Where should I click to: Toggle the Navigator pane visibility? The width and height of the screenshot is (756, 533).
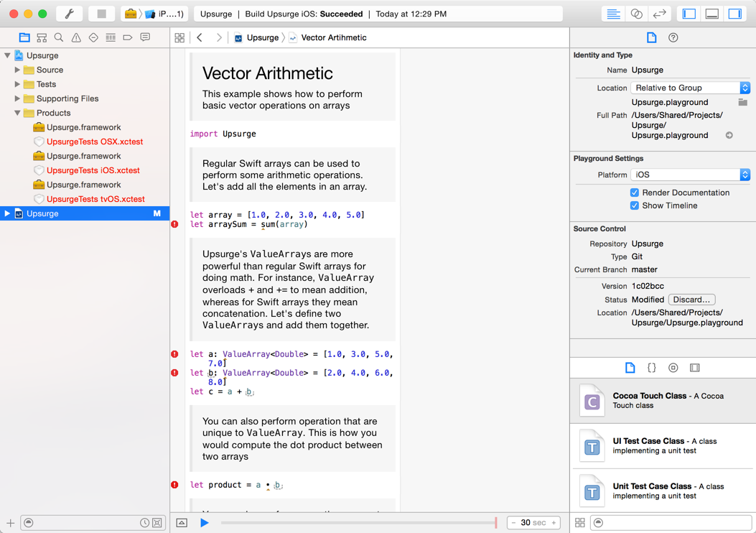pyautogui.click(x=689, y=14)
